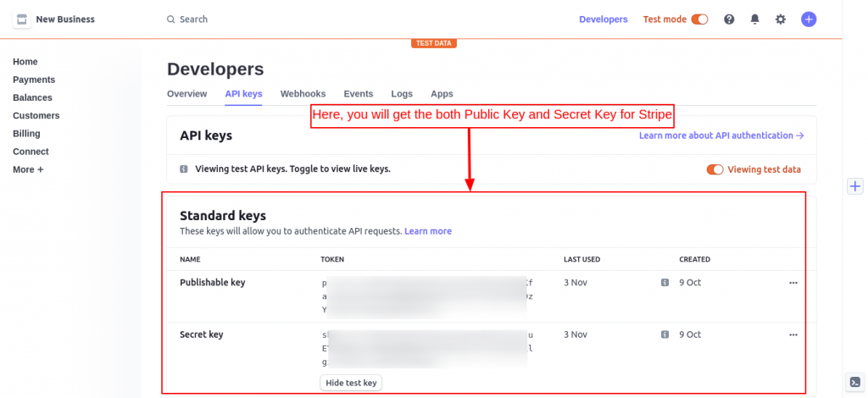Open Billing in the sidebar
This screenshot has width=868, height=398.
coord(26,134)
